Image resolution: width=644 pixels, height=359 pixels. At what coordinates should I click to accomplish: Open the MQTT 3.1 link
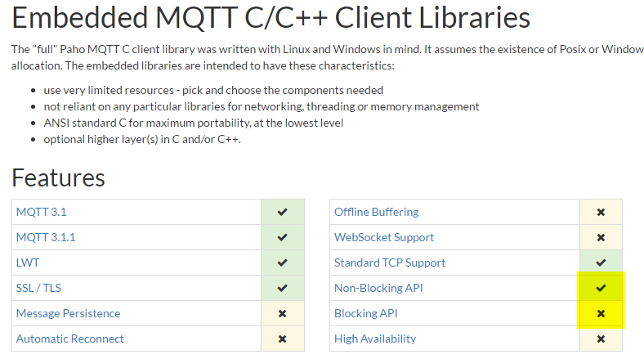click(42, 212)
